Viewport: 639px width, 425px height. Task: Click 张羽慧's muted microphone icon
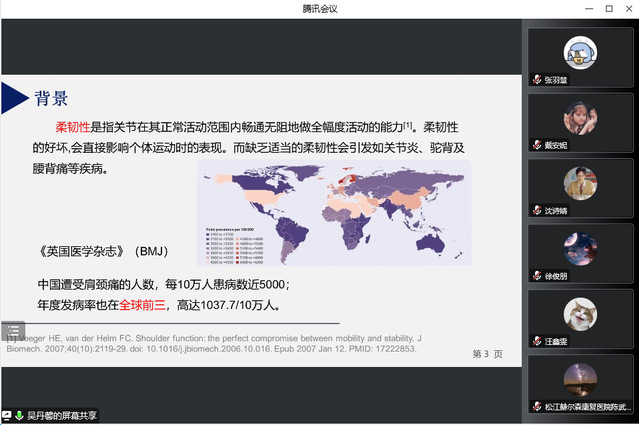(x=537, y=80)
